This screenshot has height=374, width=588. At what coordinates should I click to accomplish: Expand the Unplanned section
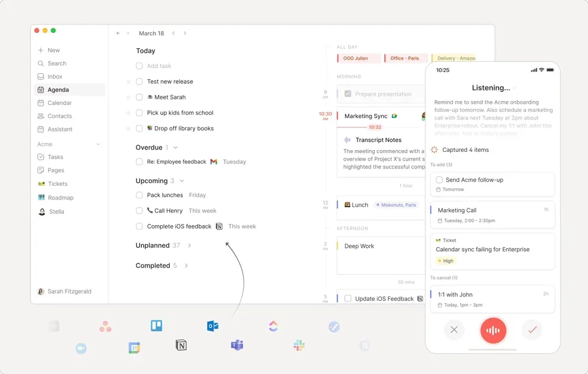point(189,245)
